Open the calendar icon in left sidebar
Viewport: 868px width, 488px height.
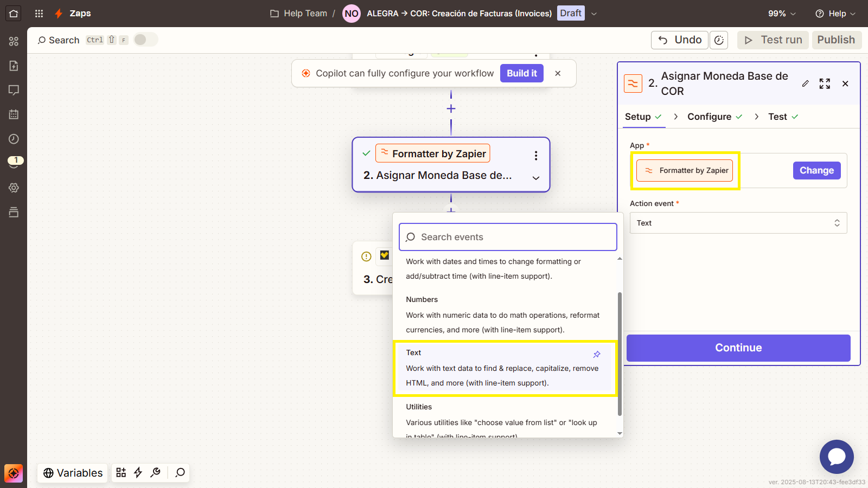click(14, 114)
